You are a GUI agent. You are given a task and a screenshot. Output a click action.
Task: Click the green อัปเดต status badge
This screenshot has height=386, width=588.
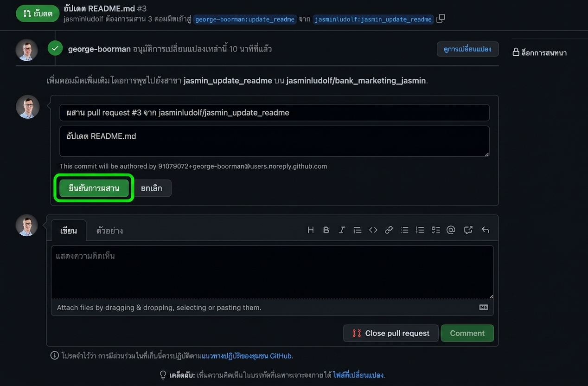click(x=38, y=13)
